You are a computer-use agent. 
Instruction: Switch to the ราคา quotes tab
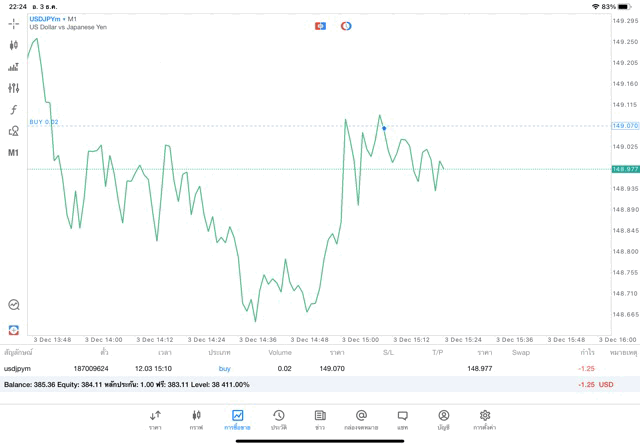click(x=155, y=419)
